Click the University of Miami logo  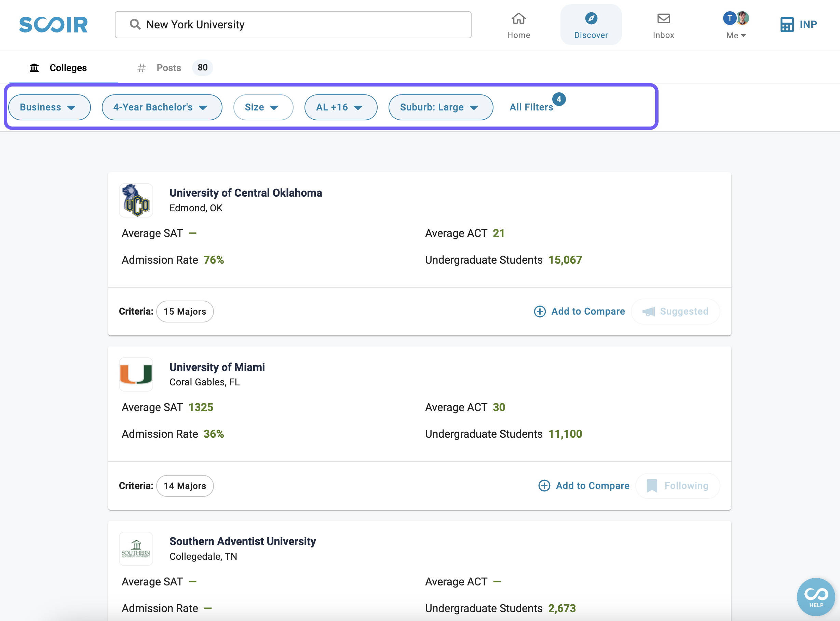click(x=136, y=374)
